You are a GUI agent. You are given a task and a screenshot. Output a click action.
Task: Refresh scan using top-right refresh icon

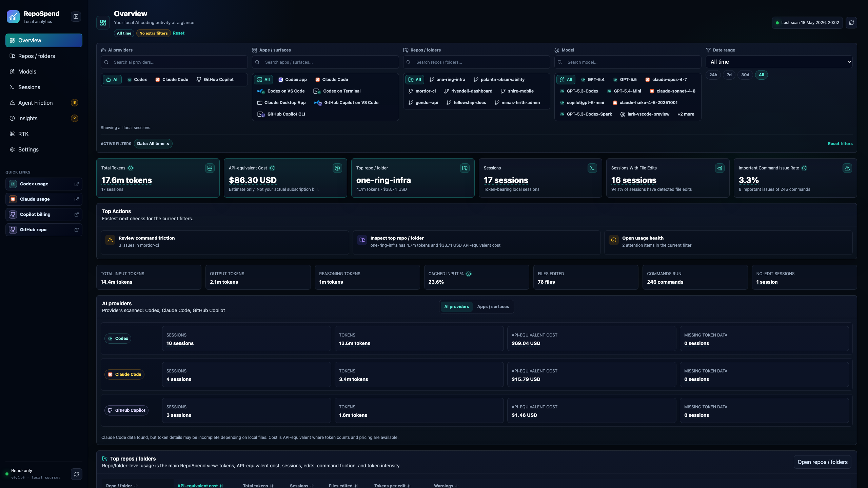851,23
